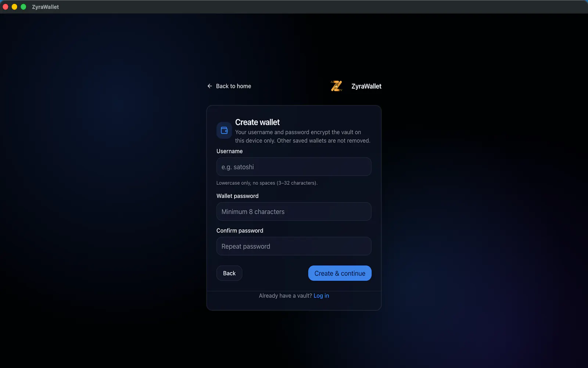Click the Wallet password label
Image resolution: width=588 pixels, height=368 pixels.
pos(237,196)
